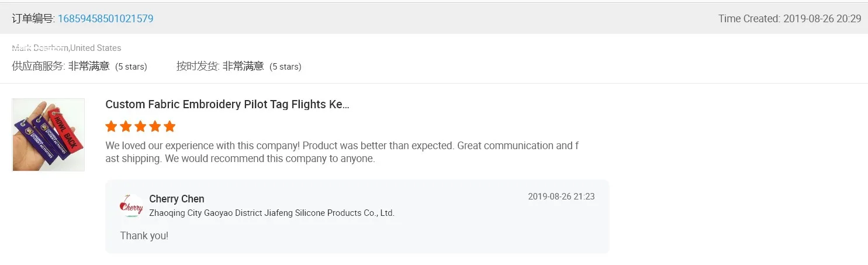Viewport: 868px width, 265px height.
Task: Click the fourth orange rating star
Action: click(x=155, y=126)
